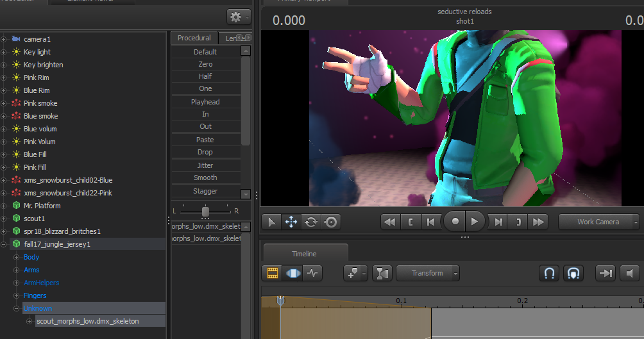Step back one frame
Screen dimensions: 644x339
tap(430, 222)
